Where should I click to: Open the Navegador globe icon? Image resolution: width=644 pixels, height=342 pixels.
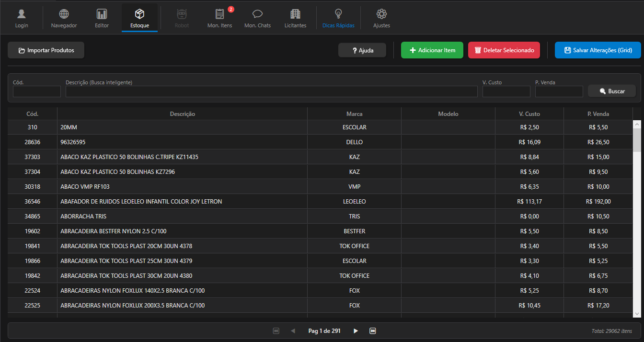click(64, 14)
